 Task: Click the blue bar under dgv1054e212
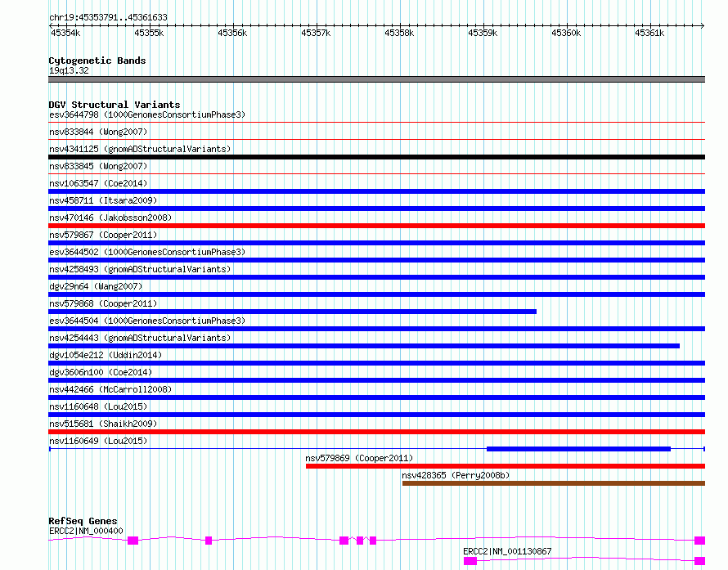tap(376, 363)
